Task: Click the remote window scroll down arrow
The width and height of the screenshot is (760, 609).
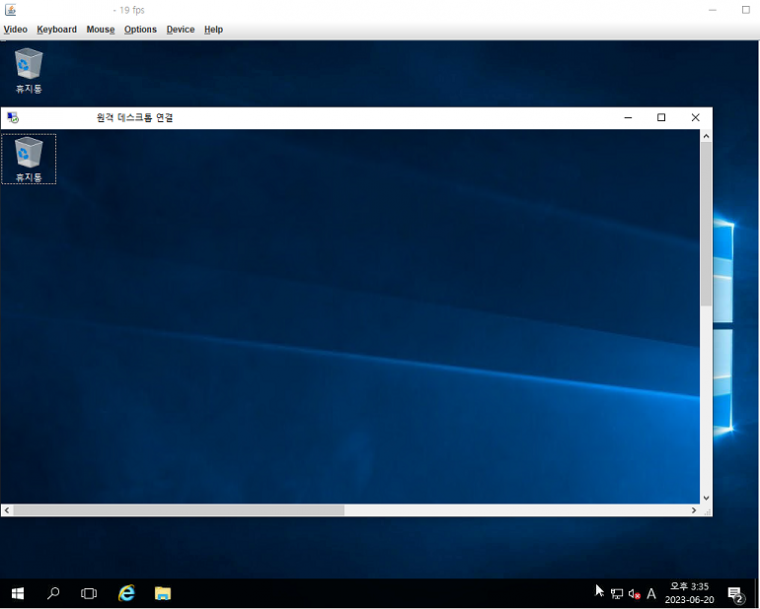Action: (x=706, y=498)
